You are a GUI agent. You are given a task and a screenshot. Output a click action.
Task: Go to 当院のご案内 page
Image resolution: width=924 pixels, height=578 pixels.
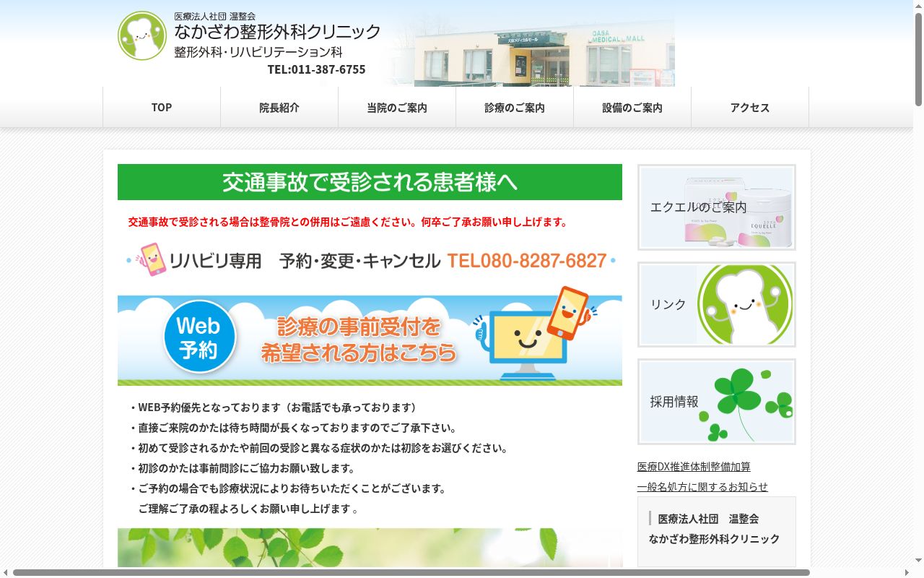[397, 107]
